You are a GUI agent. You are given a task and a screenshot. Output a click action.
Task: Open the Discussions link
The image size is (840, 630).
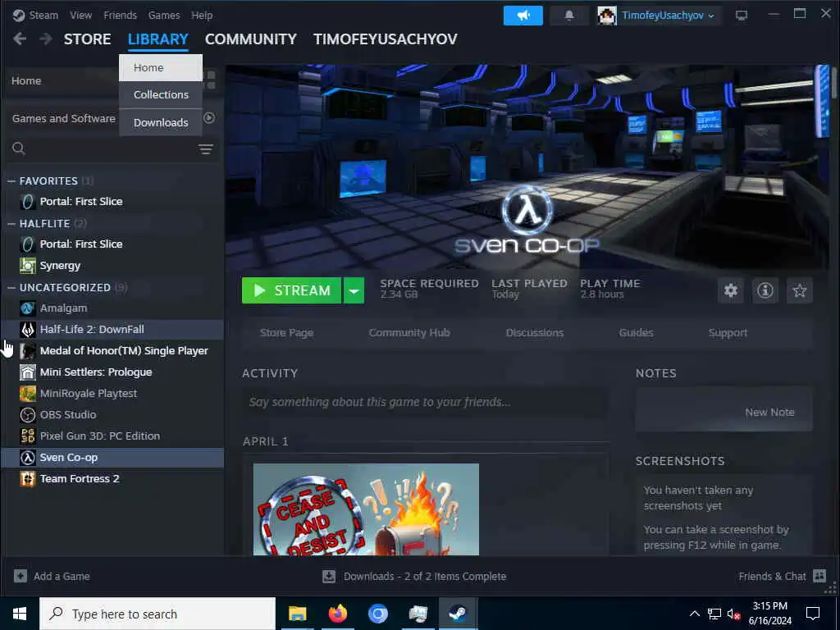[535, 333]
